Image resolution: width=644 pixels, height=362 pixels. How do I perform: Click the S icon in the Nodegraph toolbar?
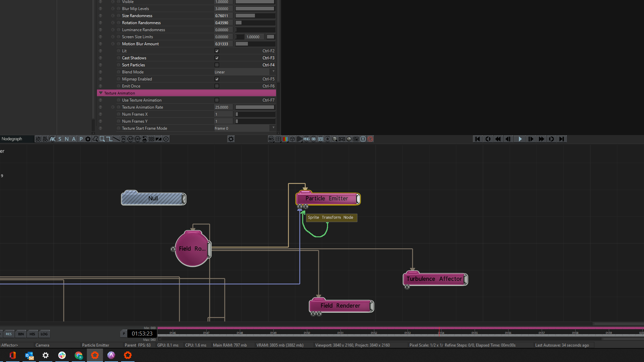coord(60,139)
